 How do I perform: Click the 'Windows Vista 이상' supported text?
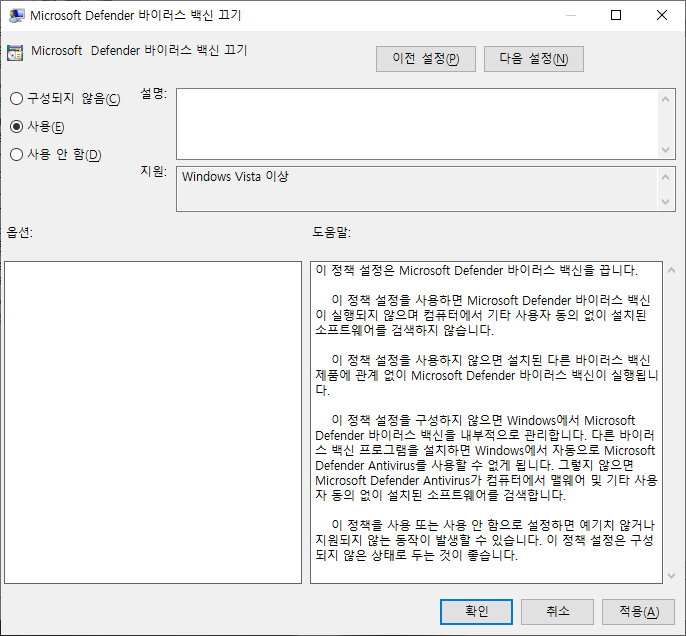[235, 176]
